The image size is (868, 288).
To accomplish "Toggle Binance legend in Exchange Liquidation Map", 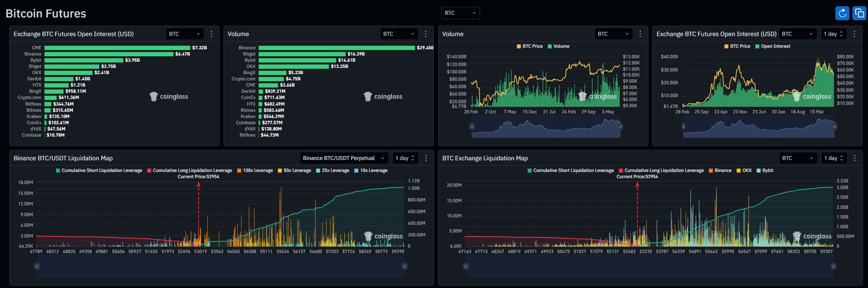I will pyautogui.click(x=720, y=170).
